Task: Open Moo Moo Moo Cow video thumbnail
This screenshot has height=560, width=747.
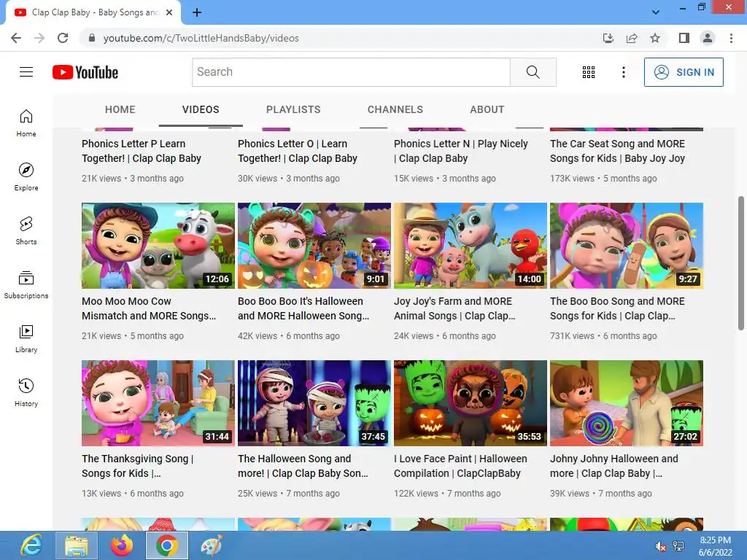Action: pos(158,246)
